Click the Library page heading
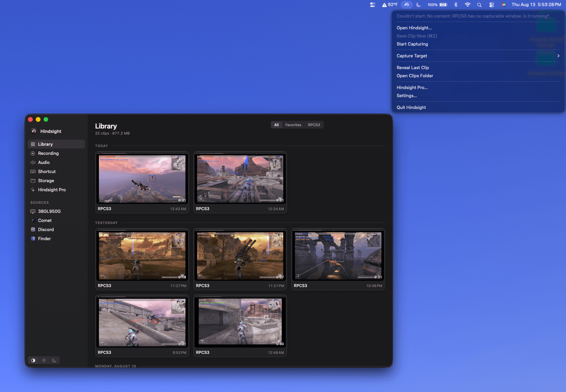This screenshot has height=392, width=566. click(x=106, y=126)
